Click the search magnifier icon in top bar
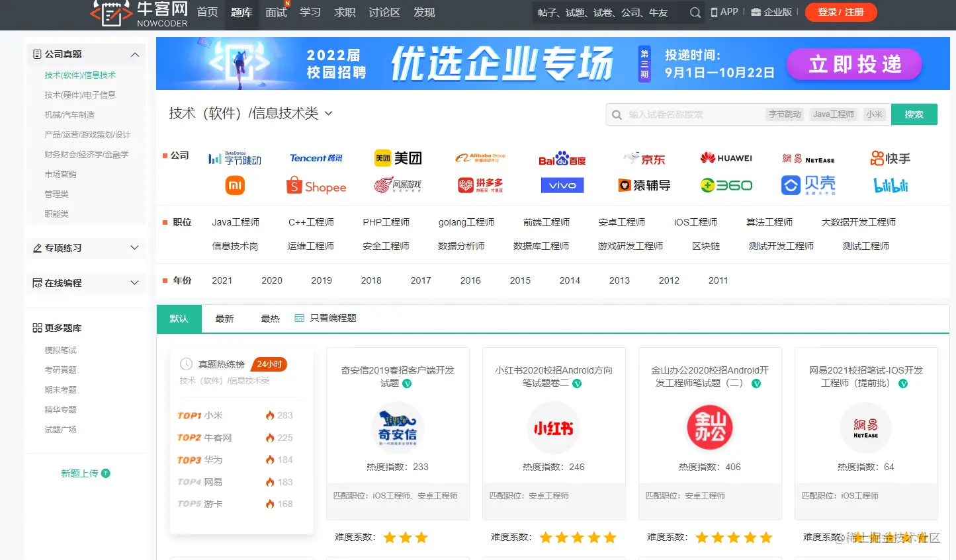Screen dimensions: 956x560 click(x=695, y=13)
